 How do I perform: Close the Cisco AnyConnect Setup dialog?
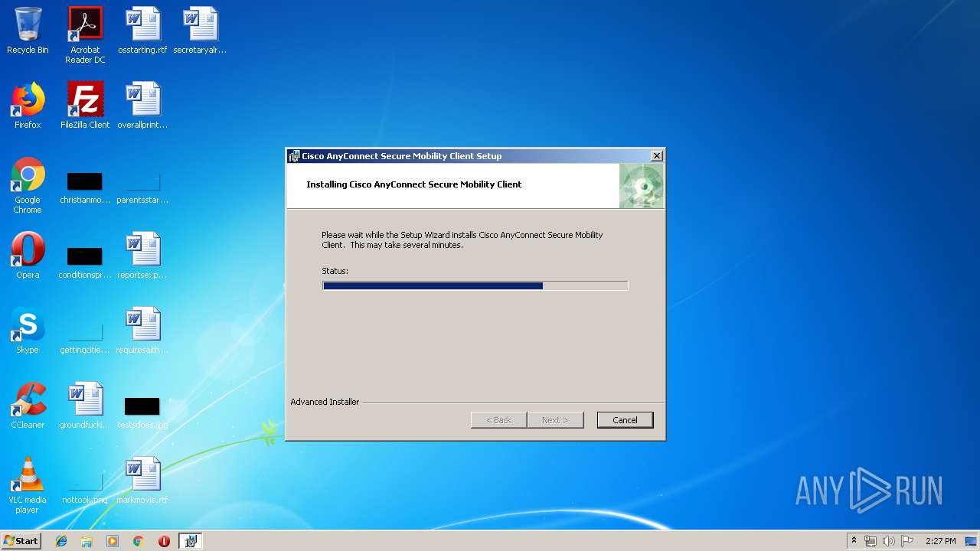click(x=656, y=156)
